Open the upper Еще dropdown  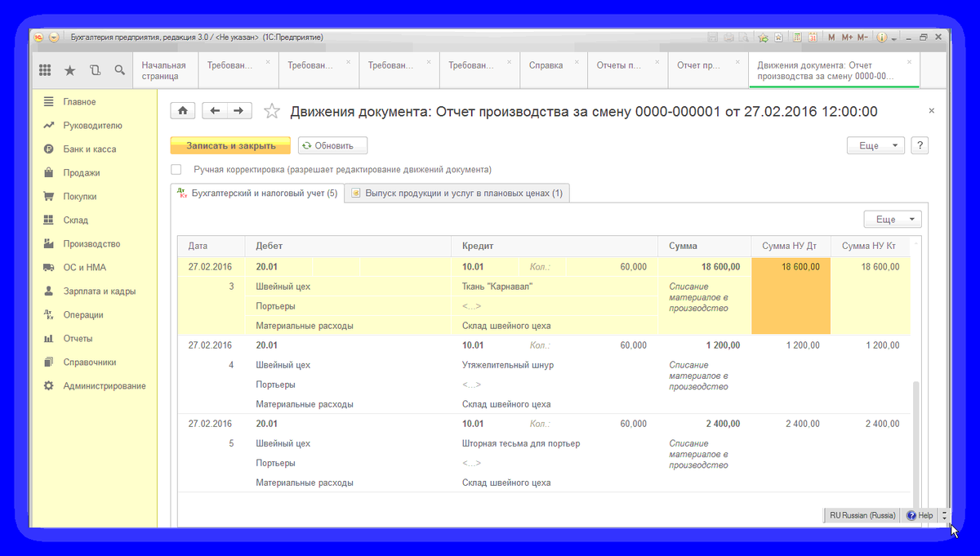(x=876, y=145)
